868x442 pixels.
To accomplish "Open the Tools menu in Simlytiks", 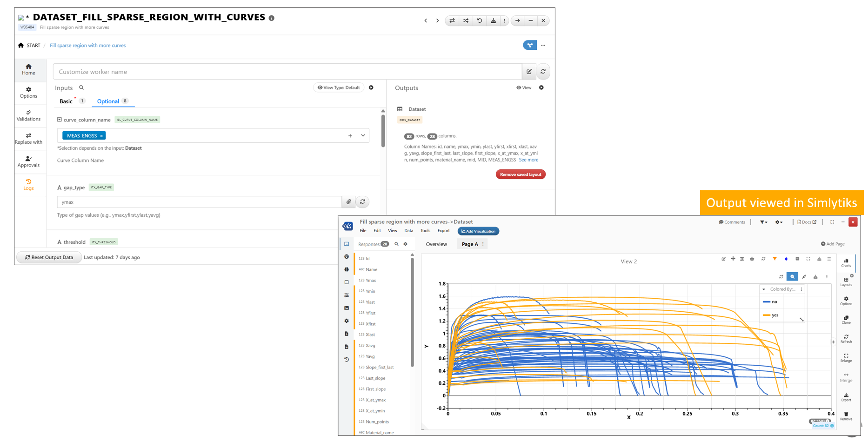I will 425,231.
